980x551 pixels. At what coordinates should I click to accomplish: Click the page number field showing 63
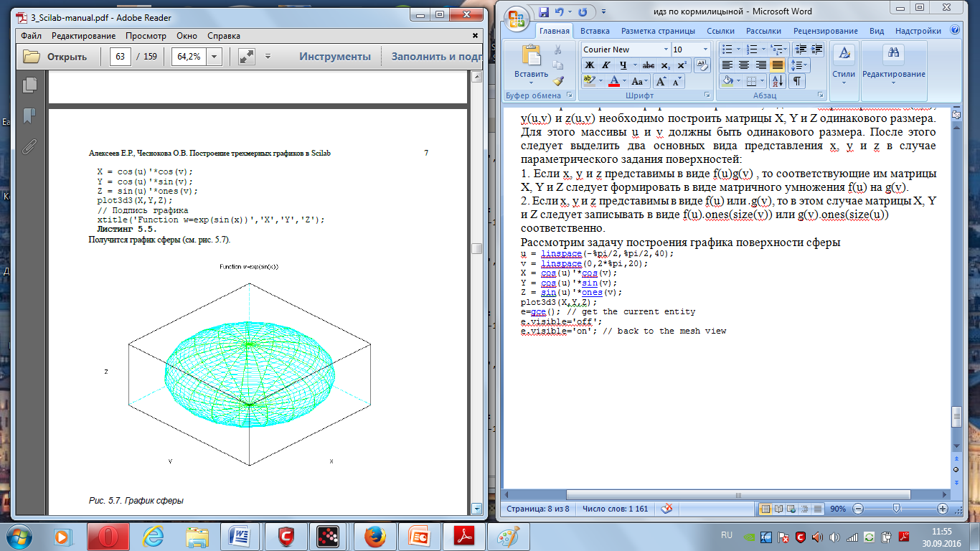pos(120,57)
